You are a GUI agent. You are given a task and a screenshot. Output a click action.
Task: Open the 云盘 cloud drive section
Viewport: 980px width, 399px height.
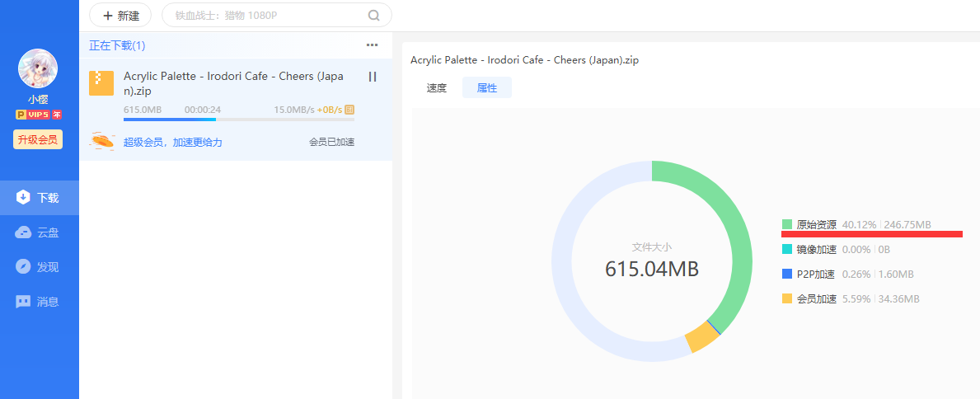coord(39,232)
